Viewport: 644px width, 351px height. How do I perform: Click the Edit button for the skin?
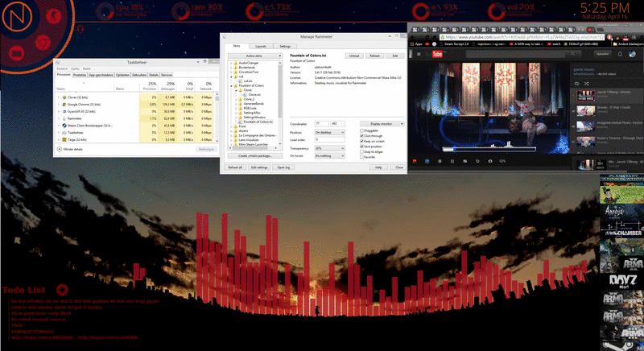point(395,56)
